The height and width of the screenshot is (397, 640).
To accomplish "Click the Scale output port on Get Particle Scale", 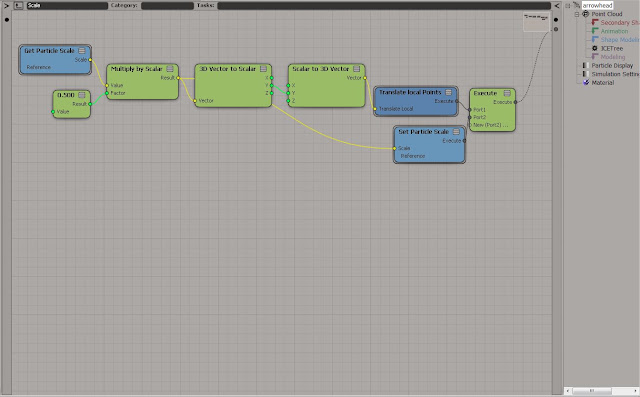I will 90,60.
